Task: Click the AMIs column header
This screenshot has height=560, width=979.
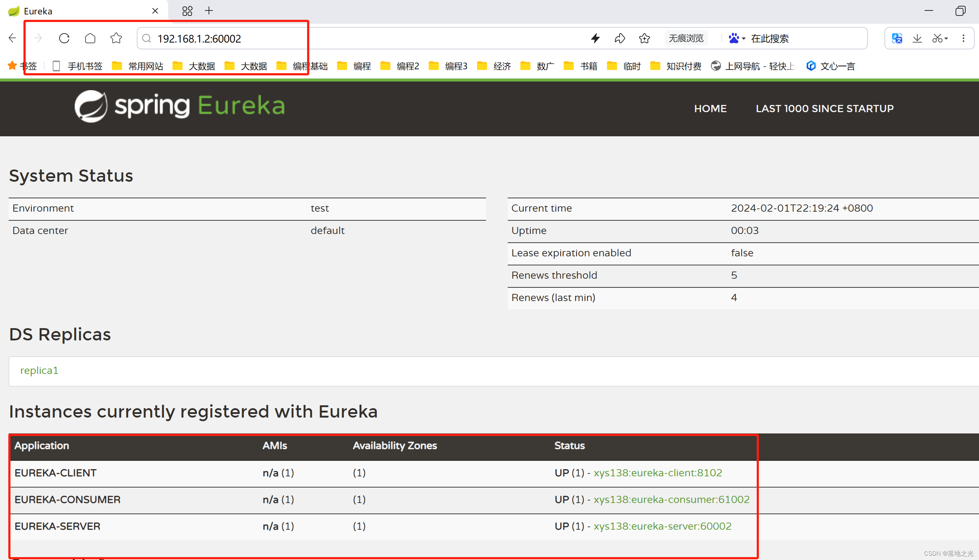Action: click(x=274, y=445)
